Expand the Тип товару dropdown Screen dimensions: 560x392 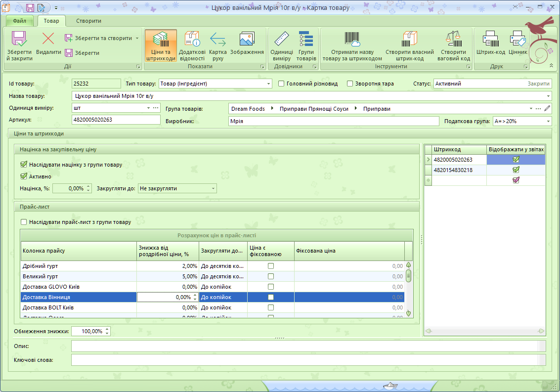268,84
